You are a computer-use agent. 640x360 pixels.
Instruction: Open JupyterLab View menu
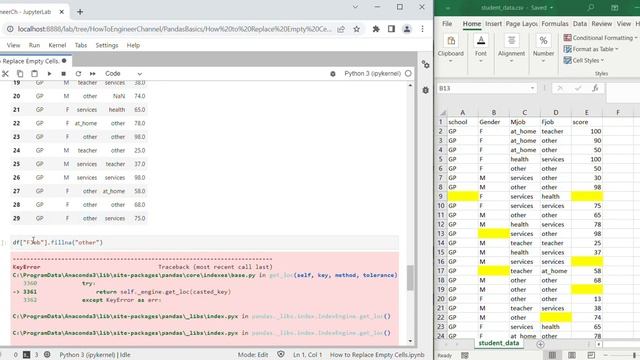(13, 45)
